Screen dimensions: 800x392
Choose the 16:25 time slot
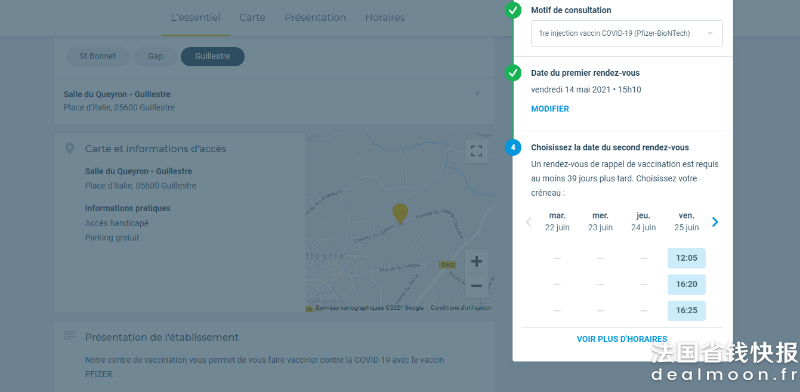pyautogui.click(x=686, y=311)
